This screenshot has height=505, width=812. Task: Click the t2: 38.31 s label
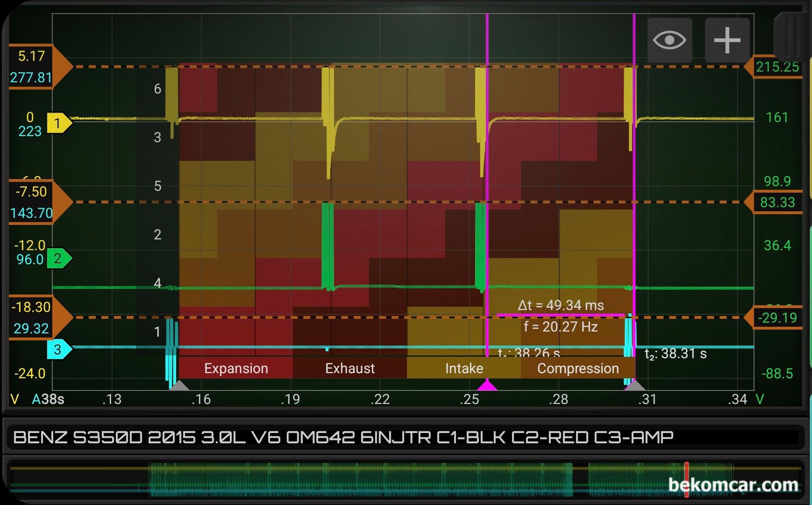click(x=675, y=354)
